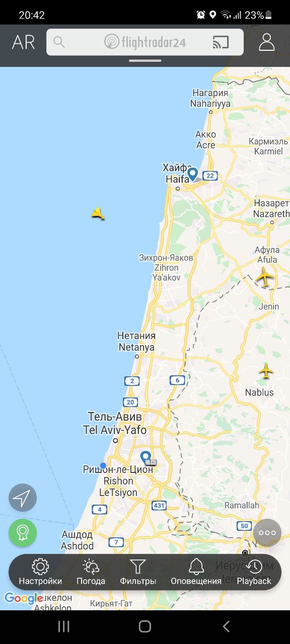290x644 pixels.
Task: Tap the magnifier search icon
Action: pyautogui.click(x=59, y=42)
